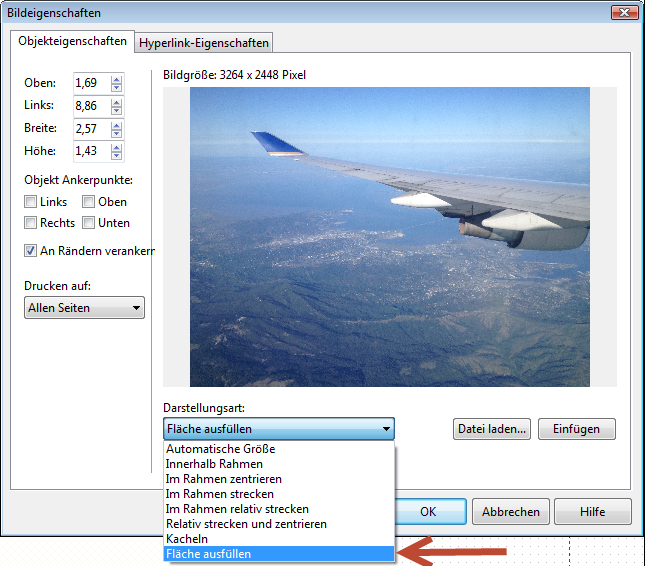Viewport: 645px width, 566px height.
Task: Select Kacheln display mode
Action: [187, 539]
